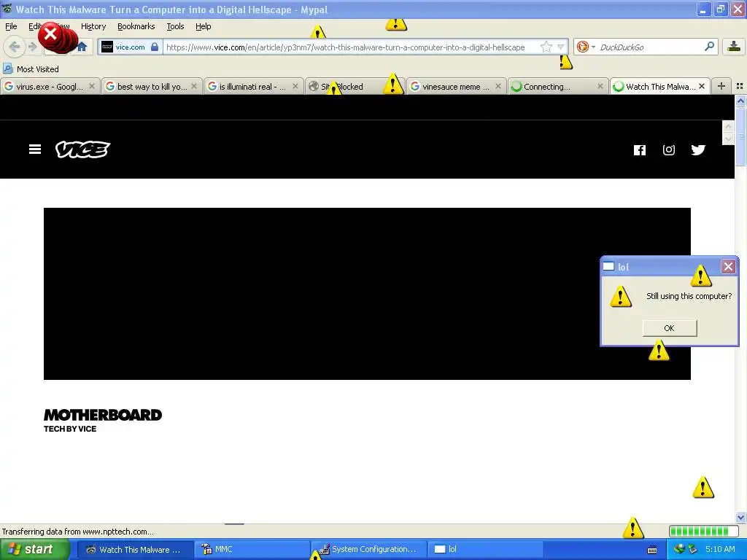Click the page loading progress bar
This screenshot has width=747, height=560.
703,531
